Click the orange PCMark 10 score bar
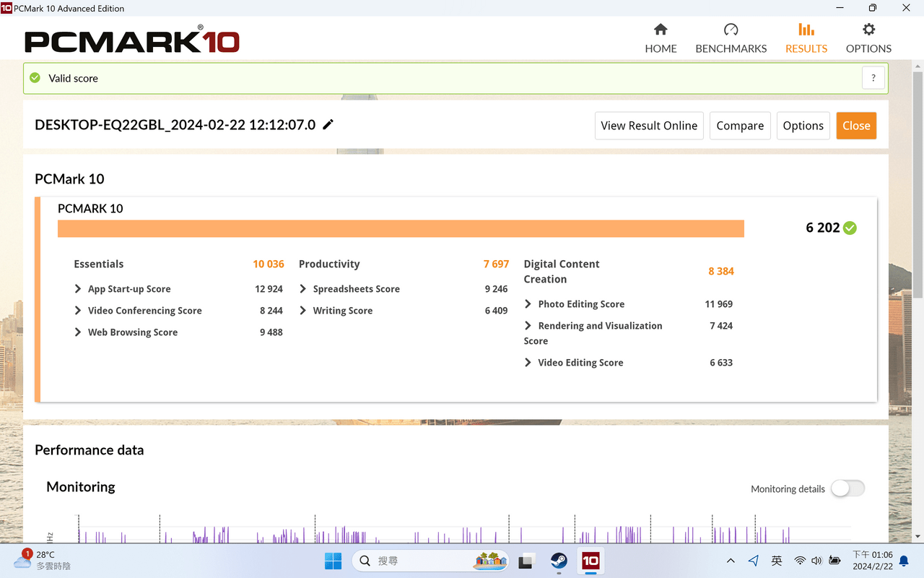 click(x=401, y=228)
